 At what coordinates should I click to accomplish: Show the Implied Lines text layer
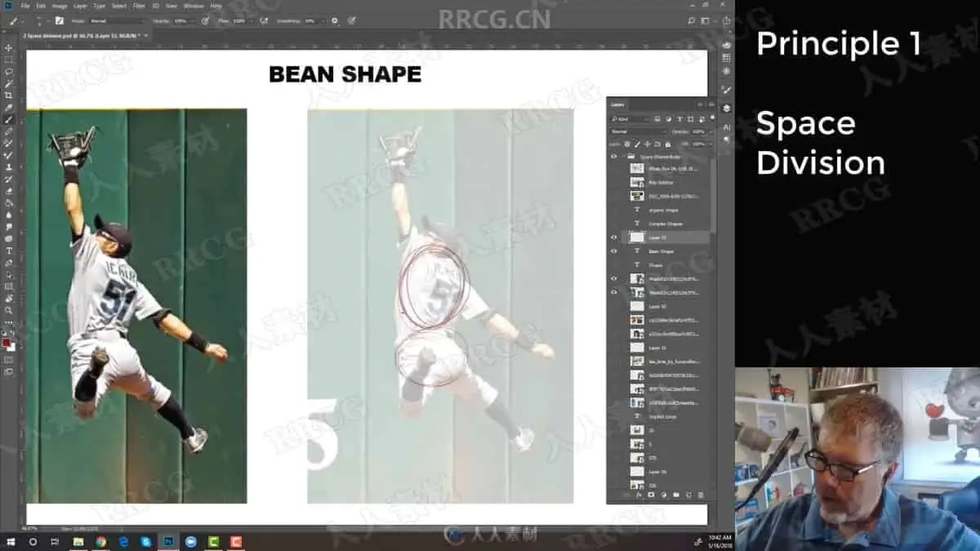point(613,416)
